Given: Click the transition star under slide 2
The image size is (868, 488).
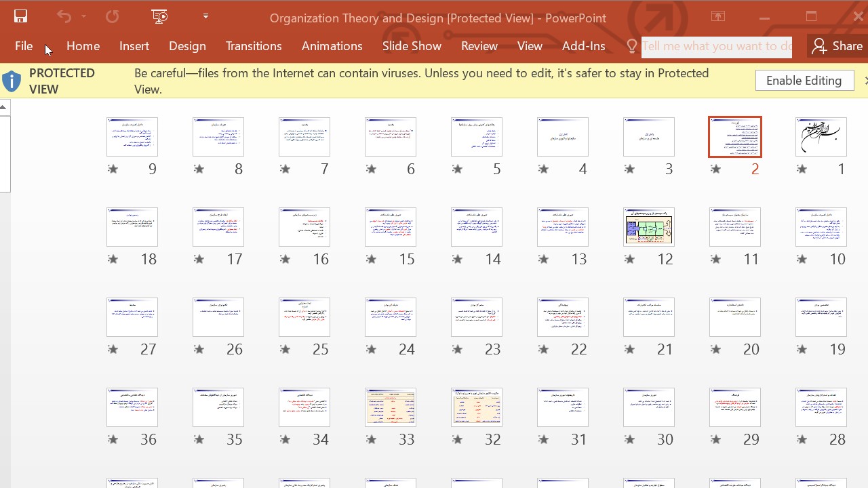Looking at the screenshot, I should tap(716, 169).
